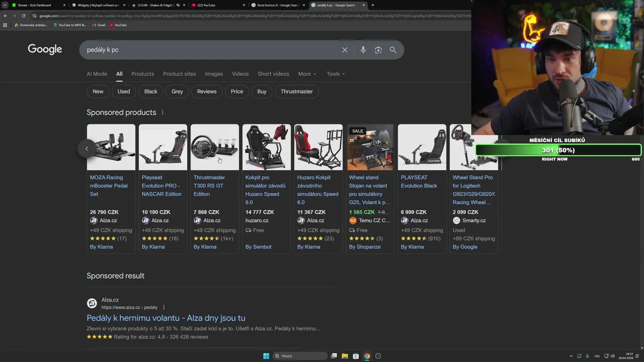
Task: Click the CES keyboard language indicator
Action: click(597, 356)
